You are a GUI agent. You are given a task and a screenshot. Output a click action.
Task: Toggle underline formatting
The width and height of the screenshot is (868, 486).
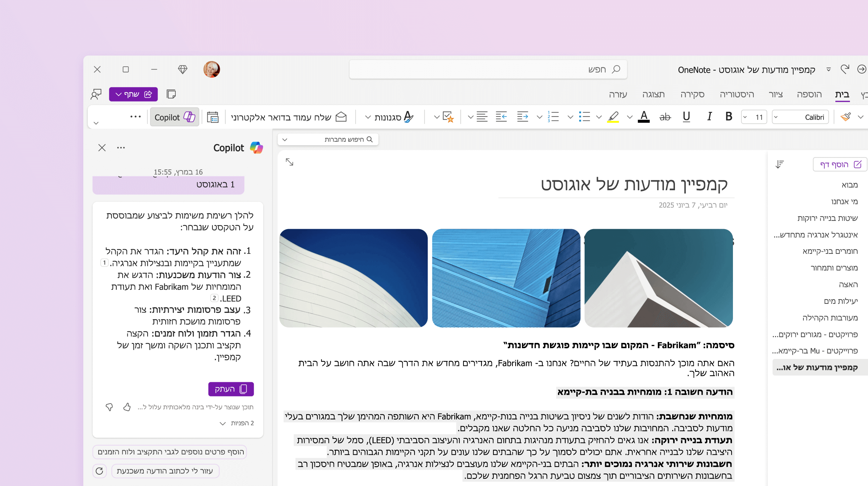coord(686,117)
